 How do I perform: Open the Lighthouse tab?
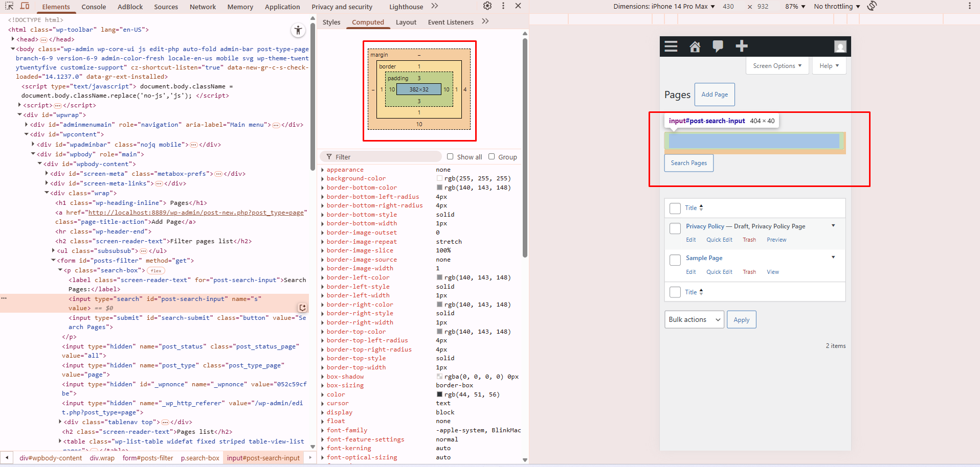pos(406,7)
